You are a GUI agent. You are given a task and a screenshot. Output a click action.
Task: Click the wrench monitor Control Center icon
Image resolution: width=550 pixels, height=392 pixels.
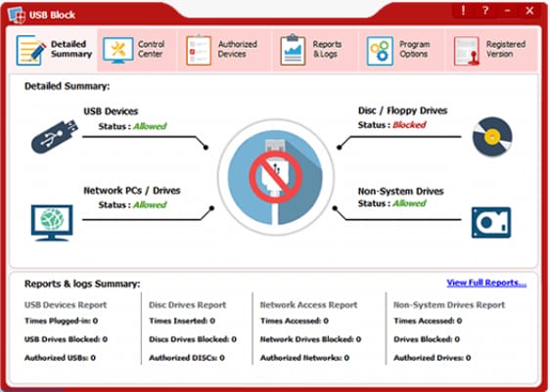click(x=118, y=51)
